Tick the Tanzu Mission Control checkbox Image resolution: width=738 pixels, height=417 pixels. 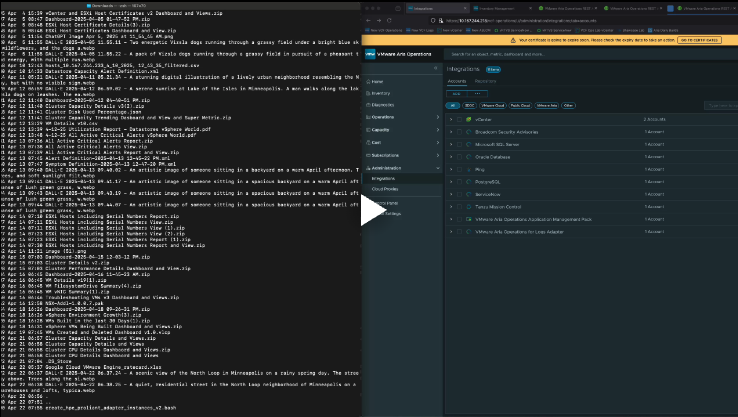459,207
